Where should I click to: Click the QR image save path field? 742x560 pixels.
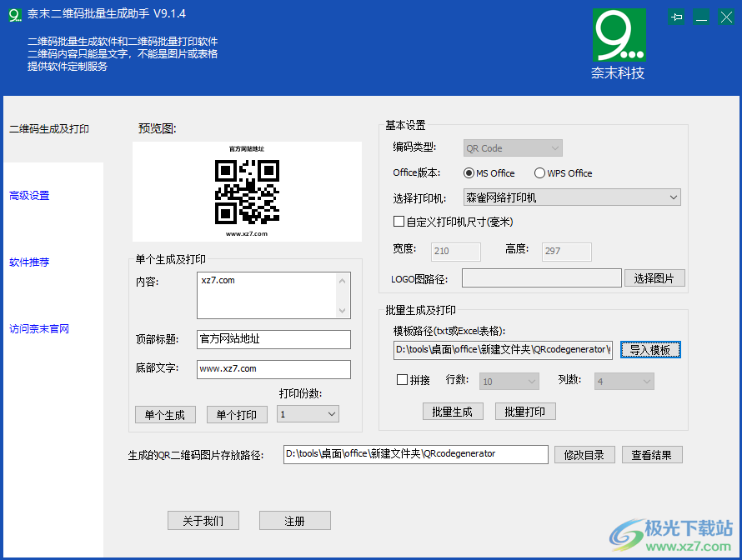[416, 454]
